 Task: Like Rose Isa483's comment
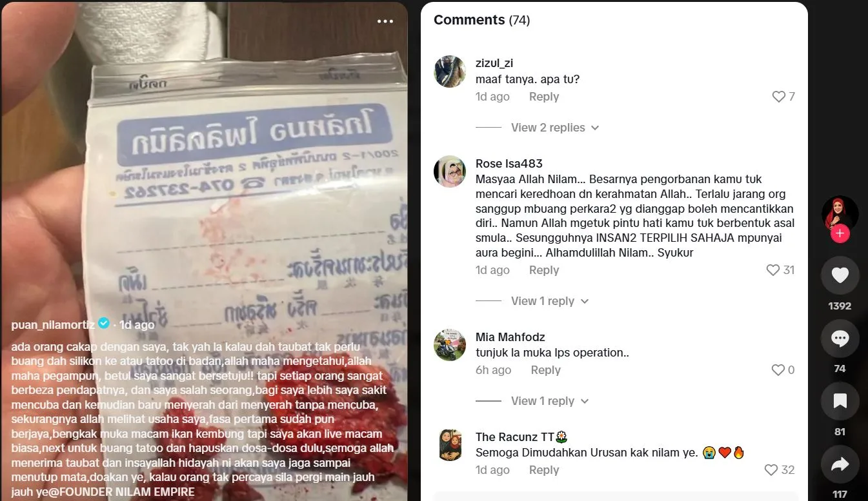point(773,270)
